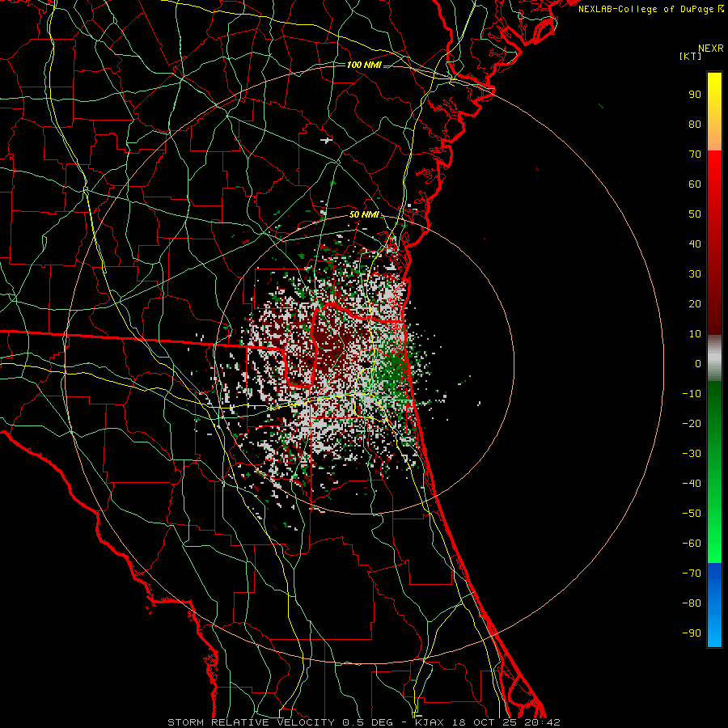Click the -10 value on the velocity legend
728x728 pixels.
(692, 394)
